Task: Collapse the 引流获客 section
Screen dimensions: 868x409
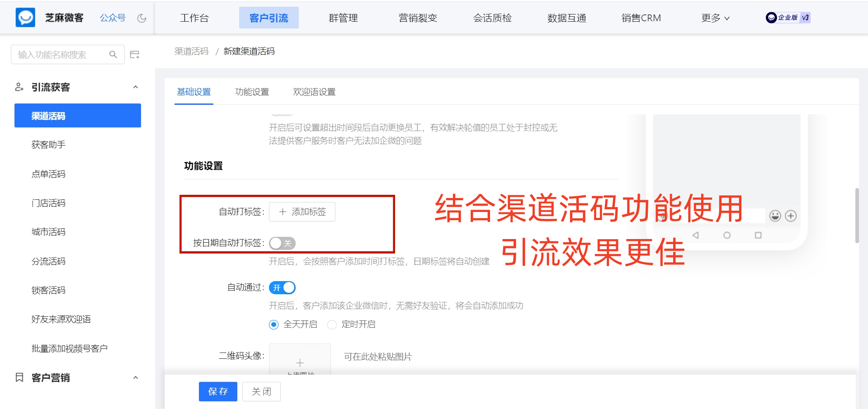Action: point(136,87)
